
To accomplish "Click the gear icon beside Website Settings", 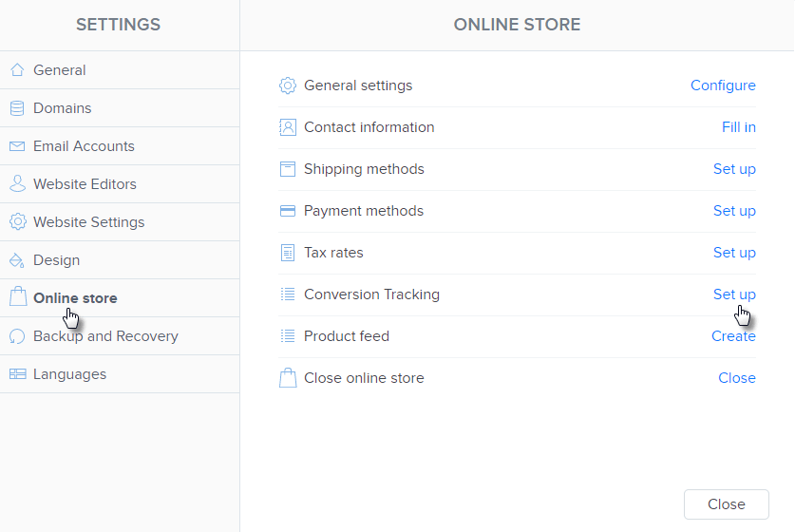I will tap(17, 222).
